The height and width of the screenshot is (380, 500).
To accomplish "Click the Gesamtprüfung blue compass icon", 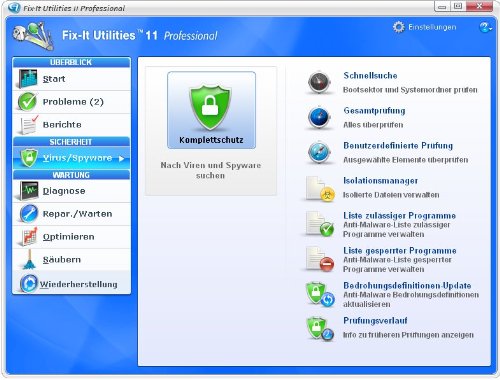I will 319,117.
